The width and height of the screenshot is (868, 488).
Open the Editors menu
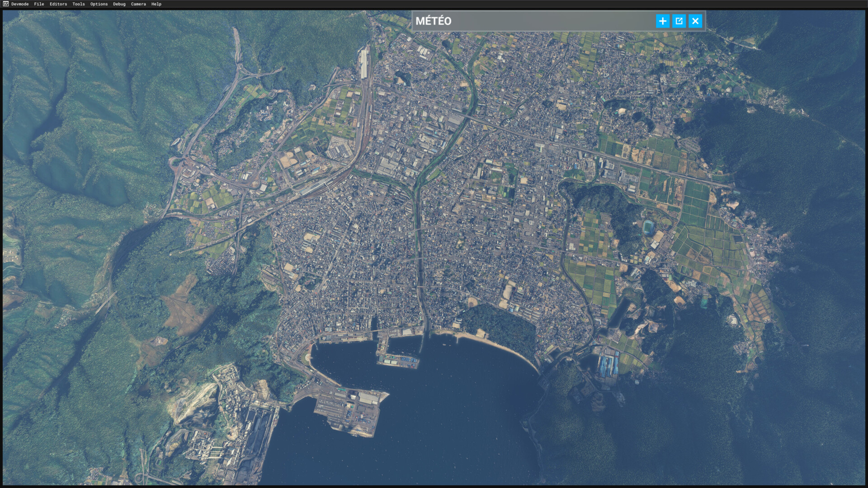pos(58,4)
